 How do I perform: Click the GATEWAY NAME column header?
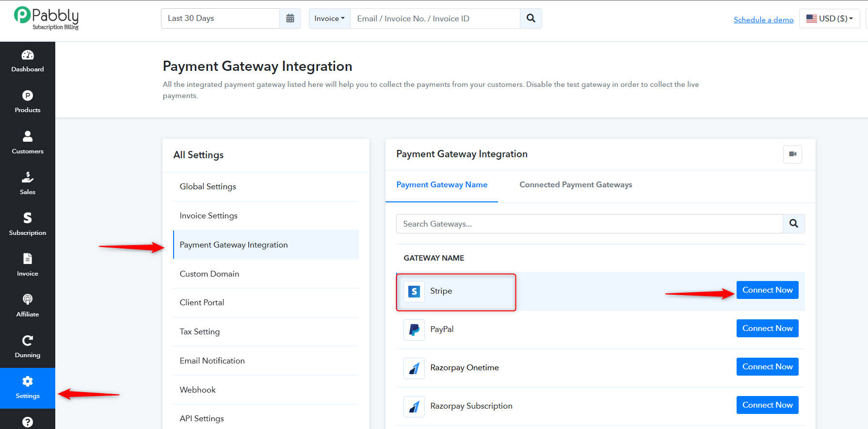click(434, 258)
